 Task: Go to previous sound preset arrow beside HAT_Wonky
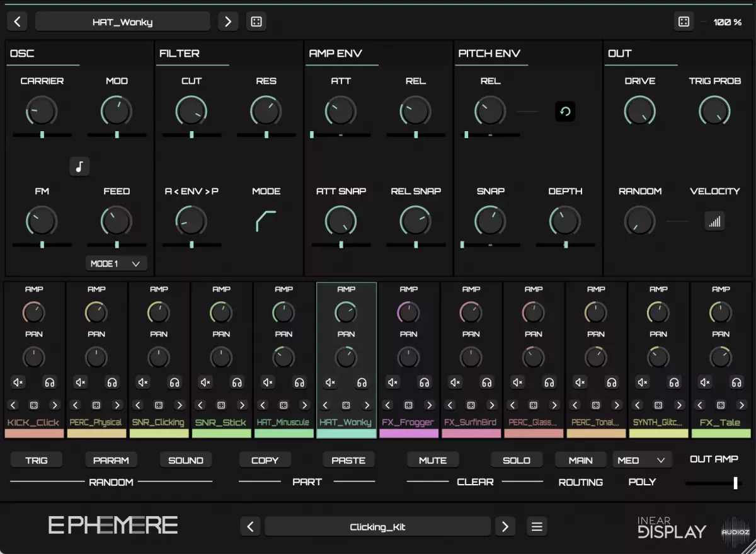pyautogui.click(x=17, y=21)
